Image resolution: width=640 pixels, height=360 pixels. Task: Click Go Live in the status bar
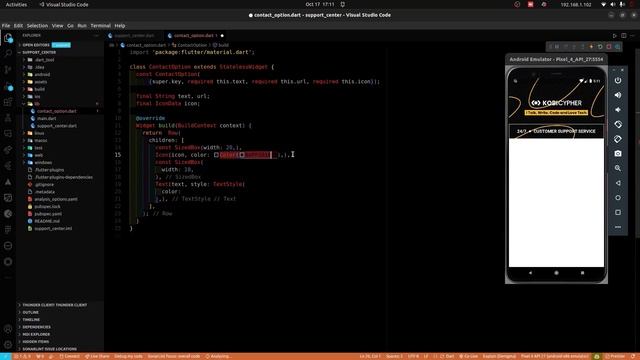469,356
